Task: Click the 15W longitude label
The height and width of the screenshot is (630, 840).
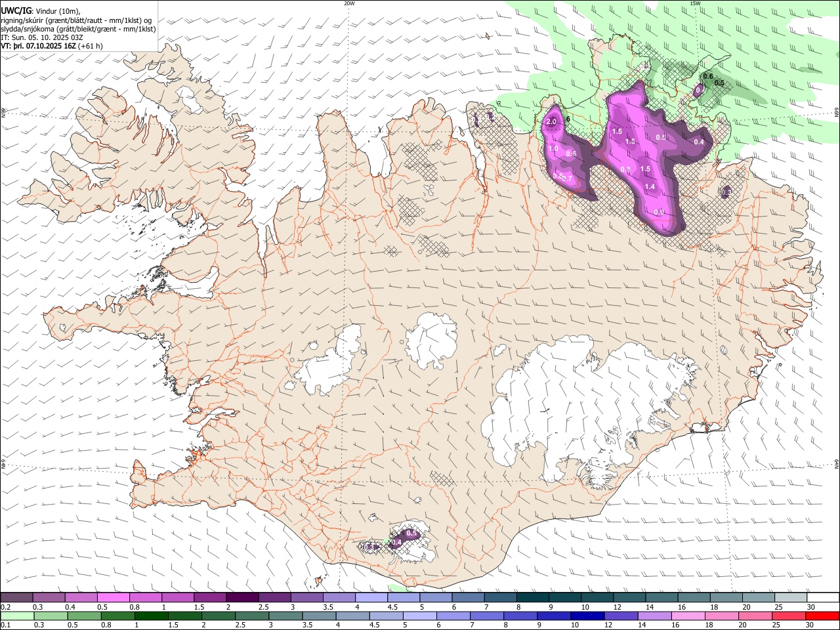Action: click(695, 3)
